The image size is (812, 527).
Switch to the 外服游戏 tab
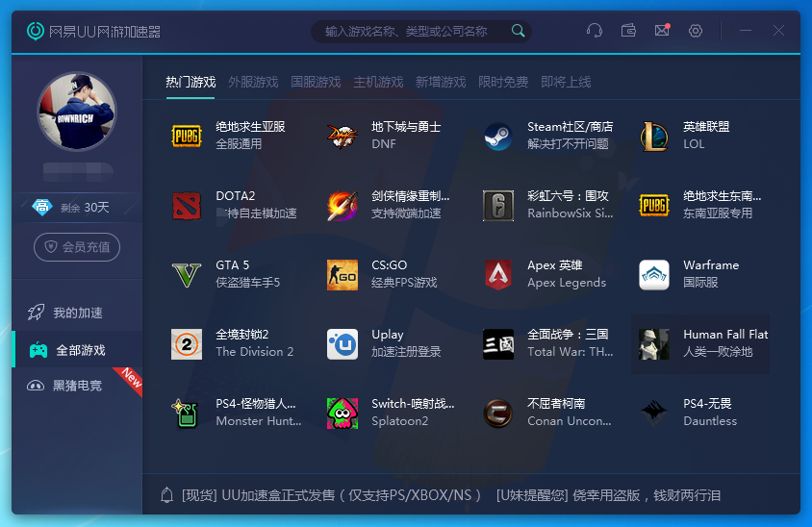click(x=253, y=82)
